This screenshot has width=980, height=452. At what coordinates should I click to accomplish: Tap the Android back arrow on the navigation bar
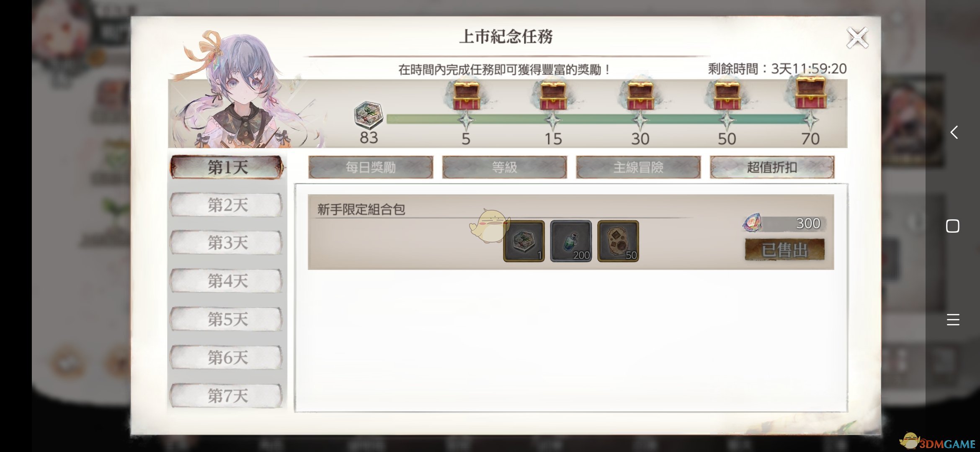[954, 132]
